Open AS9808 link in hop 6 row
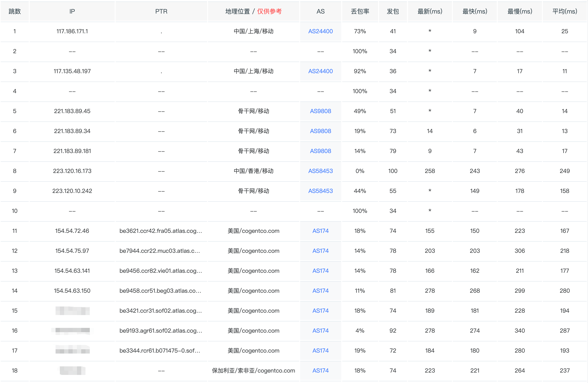 point(320,131)
